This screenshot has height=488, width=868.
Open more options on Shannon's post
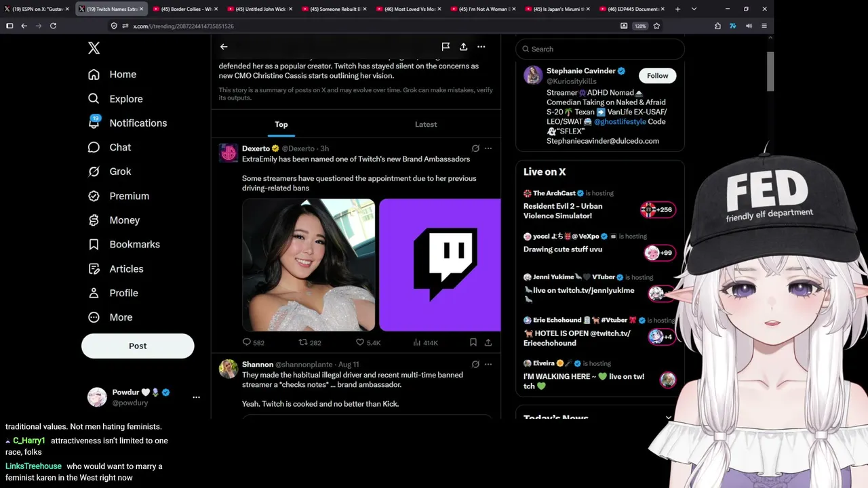click(488, 364)
